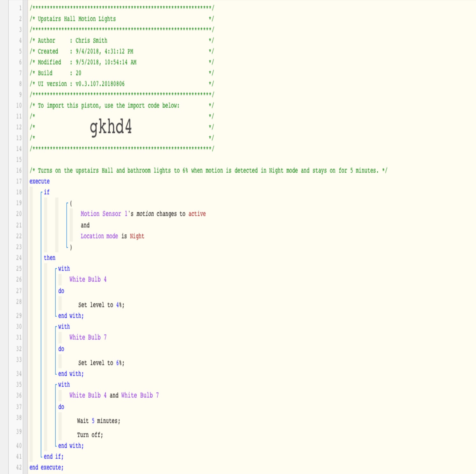Click the piston description comment on line 16

point(208,170)
